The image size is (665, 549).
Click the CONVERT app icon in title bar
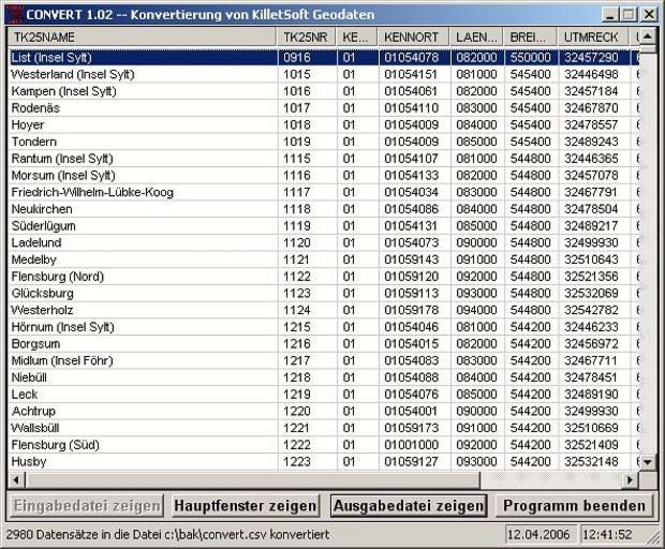[14, 14]
